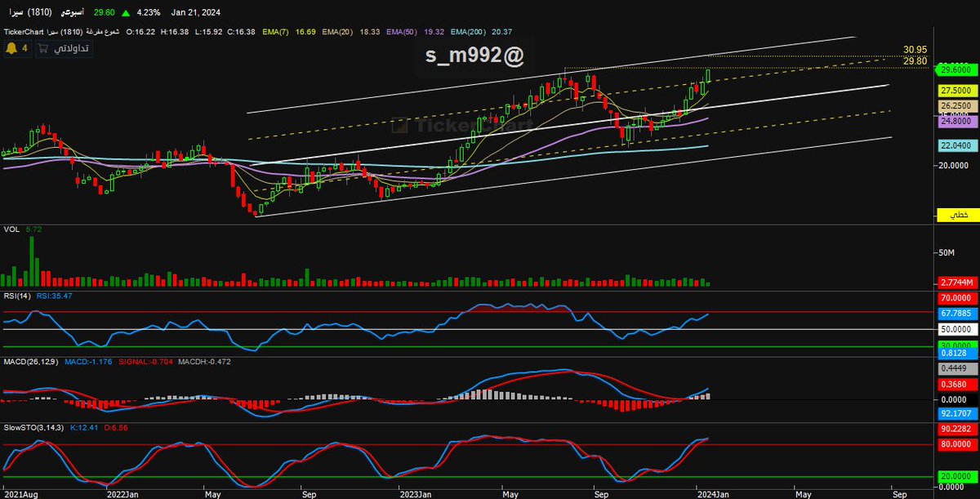Click the 2022Jan time axis label
Viewport: 980px width, 499px height.
click(123, 493)
